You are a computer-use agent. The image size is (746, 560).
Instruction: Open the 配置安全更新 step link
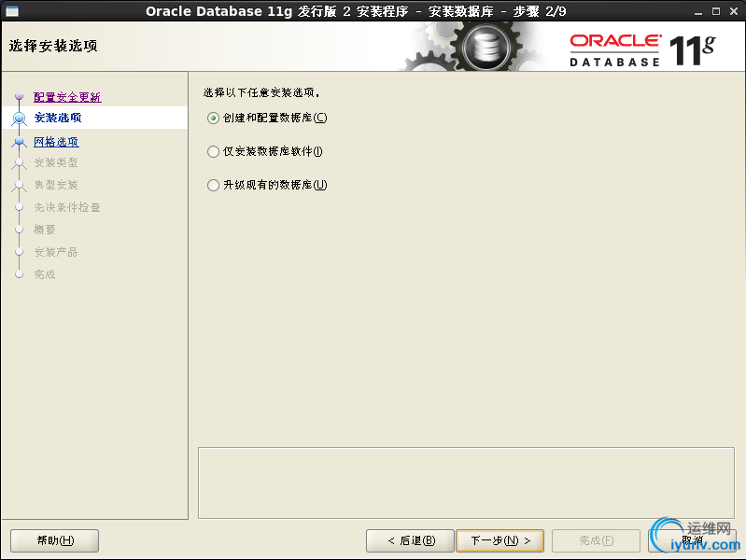click(x=67, y=97)
